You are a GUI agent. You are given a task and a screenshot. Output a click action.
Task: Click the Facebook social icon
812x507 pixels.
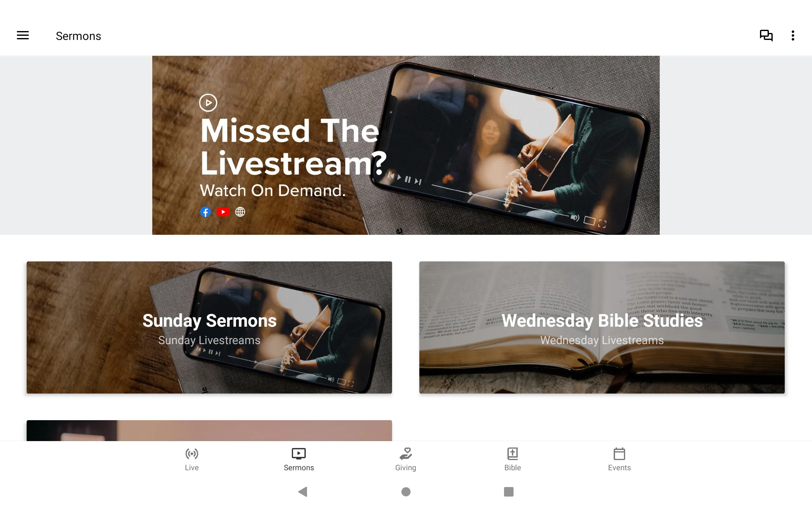206,211
